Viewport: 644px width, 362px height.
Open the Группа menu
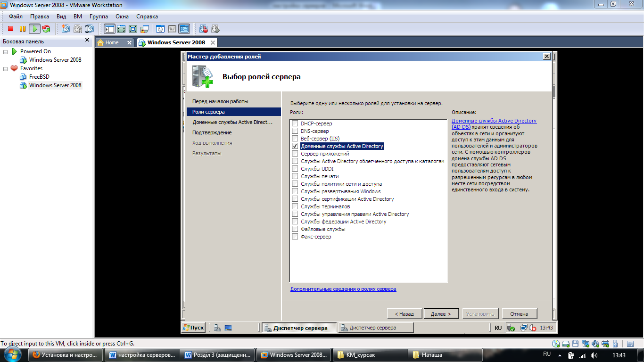(x=99, y=16)
